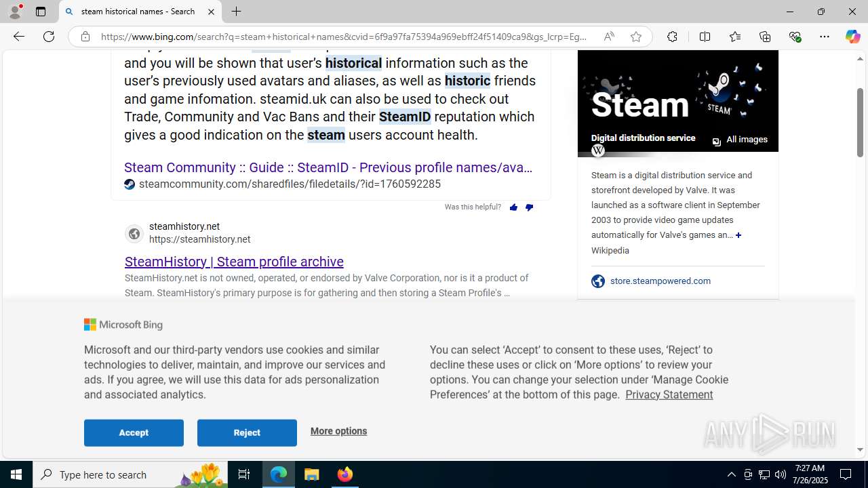Go back to previous page

coord(19,37)
